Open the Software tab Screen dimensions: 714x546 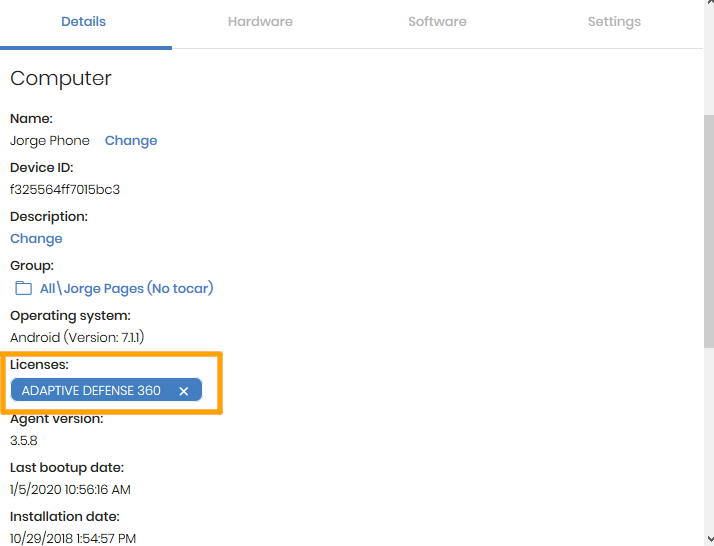[437, 22]
